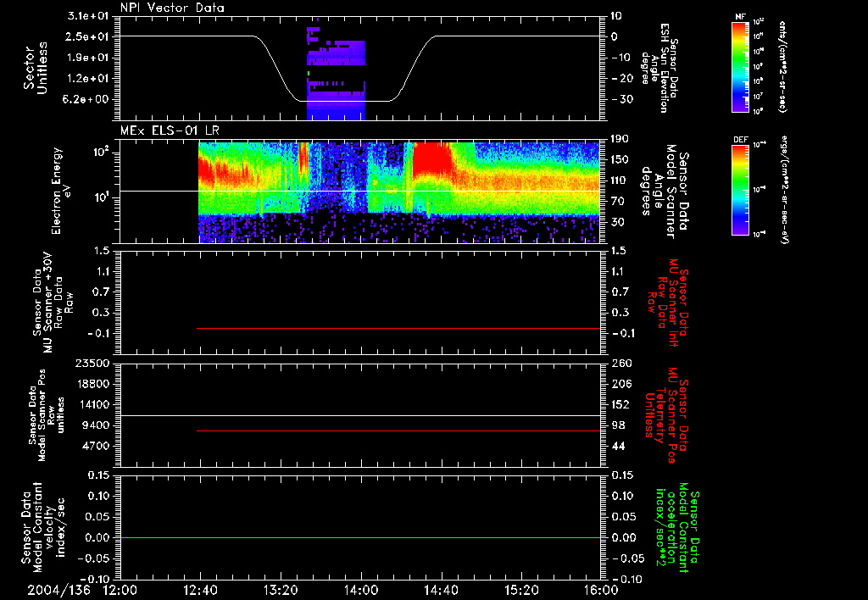
Task: Select the "NPI Vector Data" panel title
Action: coord(172,8)
